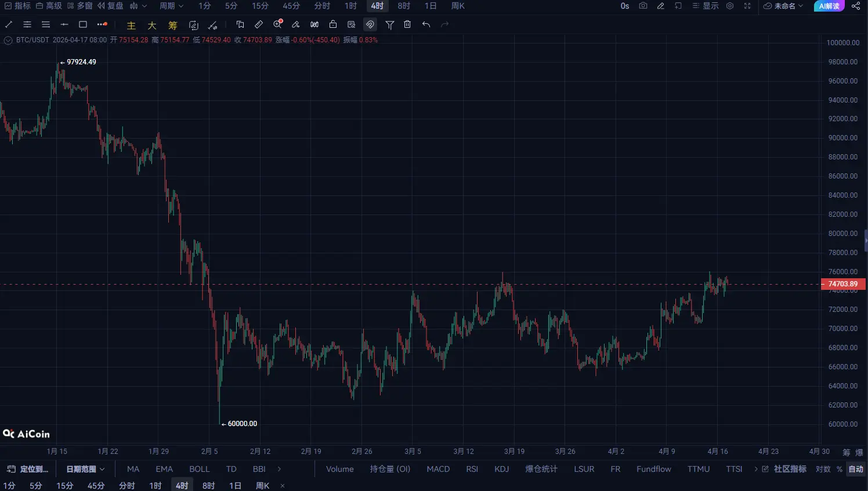Enter fullscreen mode for the chart

point(747,6)
